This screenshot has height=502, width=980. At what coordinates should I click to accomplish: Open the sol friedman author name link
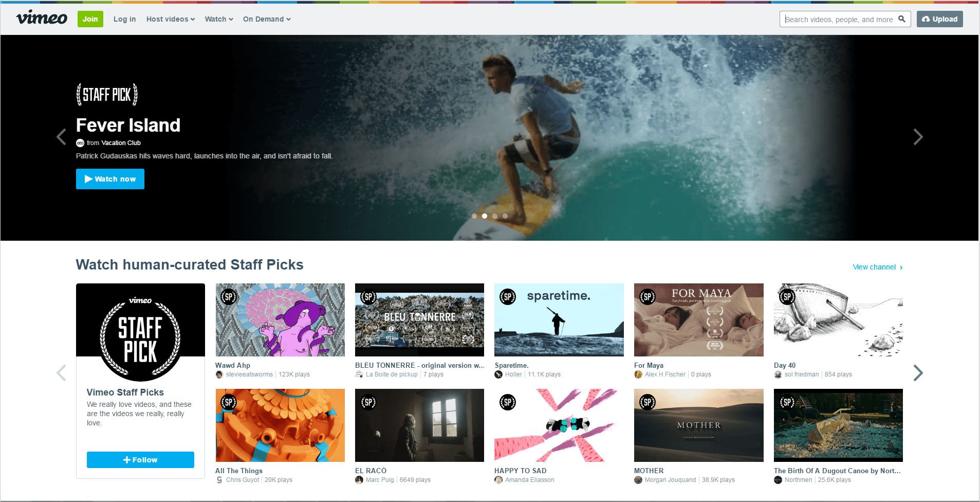coord(802,374)
